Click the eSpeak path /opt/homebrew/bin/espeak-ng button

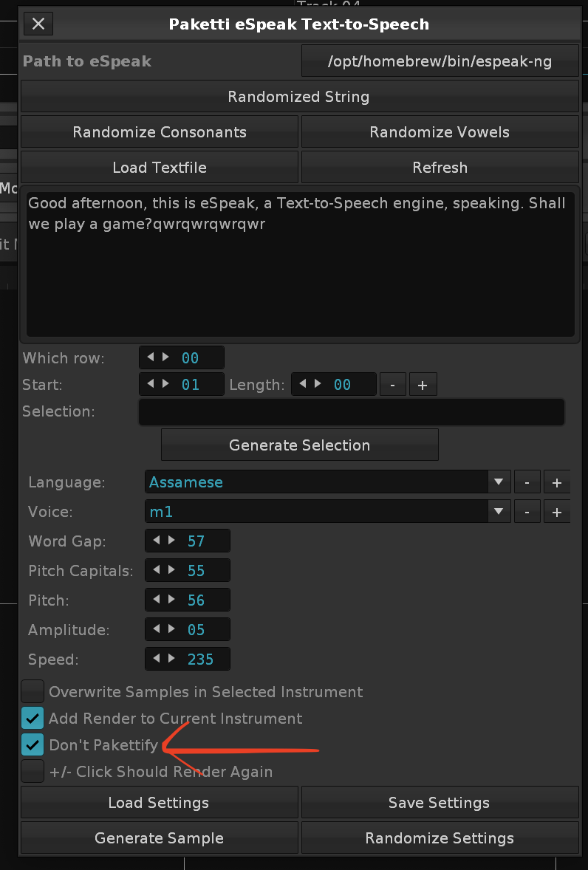[x=440, y=61]
